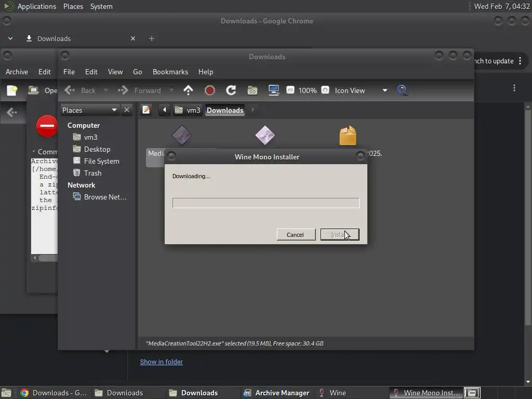Open Chrome tab search chevron
Screen dimensions: 532x399
pyautogui.click(x=10, y=38)
